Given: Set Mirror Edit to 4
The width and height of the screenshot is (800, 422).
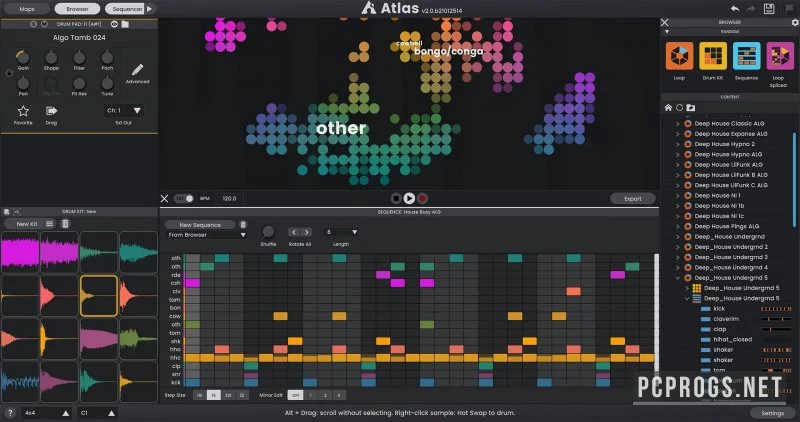Looking at the screenshot, I should pos(339,395).
